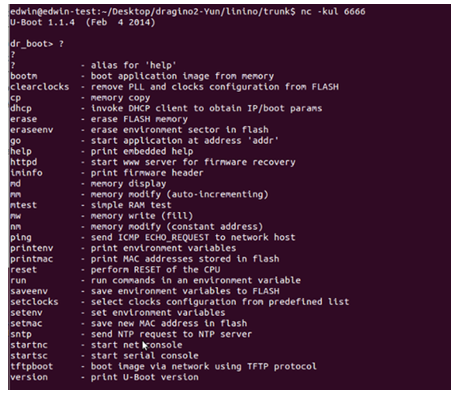Select the clearclocks command name
Screen dimensions: 462x396
point(40,87)
